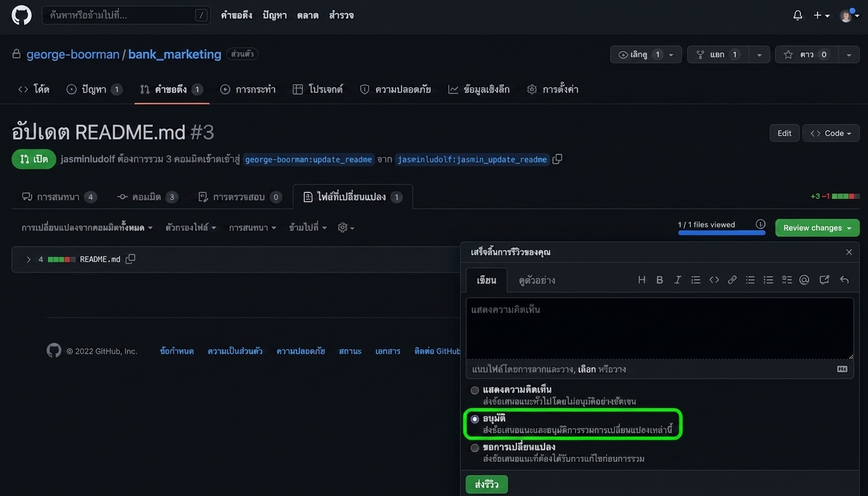Apply italic formatting in the review editor
Image resolution: width=868 pixels, height=496 pixels.
coord(677,280)
